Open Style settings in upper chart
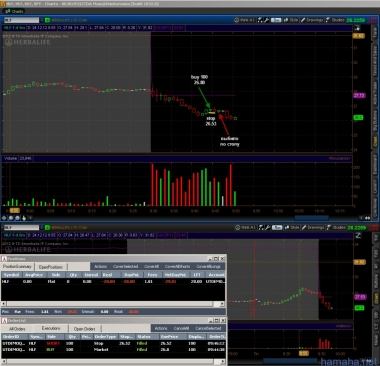Image resolution: width=380 pixels, height=366 pixels. pyautogui.click(x=291, y=20)
